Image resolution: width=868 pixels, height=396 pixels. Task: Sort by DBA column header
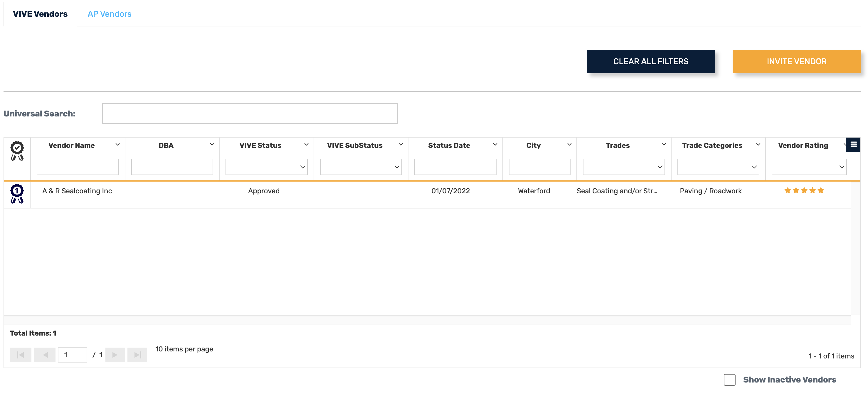(x=166, y=145)
